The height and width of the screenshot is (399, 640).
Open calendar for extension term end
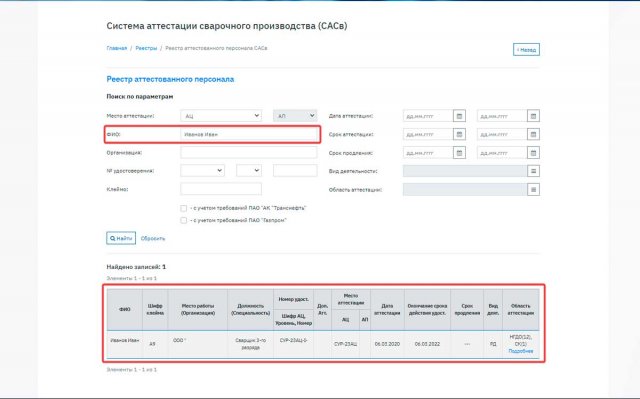(533, 153)
